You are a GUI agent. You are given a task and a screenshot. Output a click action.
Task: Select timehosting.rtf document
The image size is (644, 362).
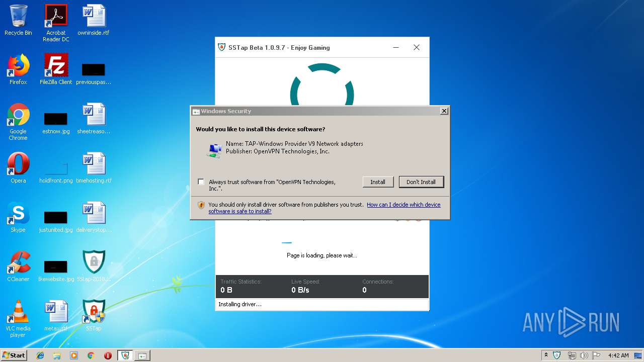tap(94, 168)
